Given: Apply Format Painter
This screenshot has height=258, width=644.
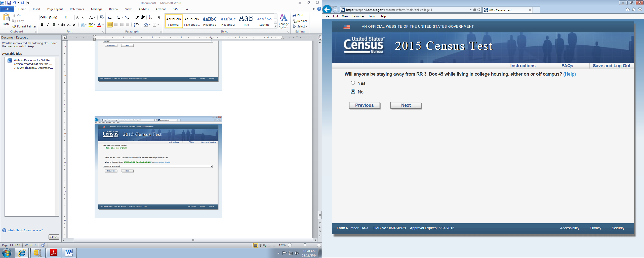Looking at the screenshot, I should click(x=24, y=26).
